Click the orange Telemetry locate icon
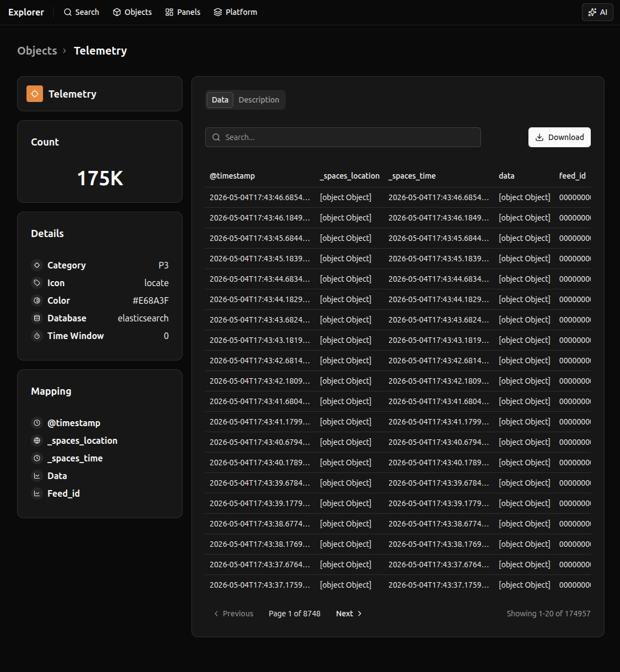Image resolution: width=620 pixels, height=672 pixels. pos(35,94)
